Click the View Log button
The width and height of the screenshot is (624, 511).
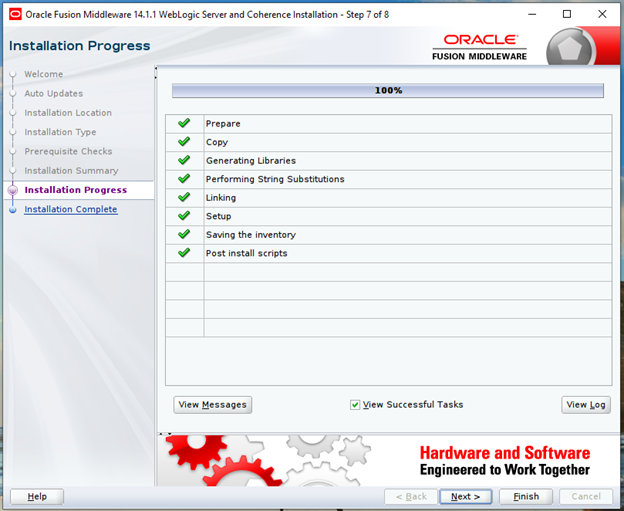click(x=586, y=405)
